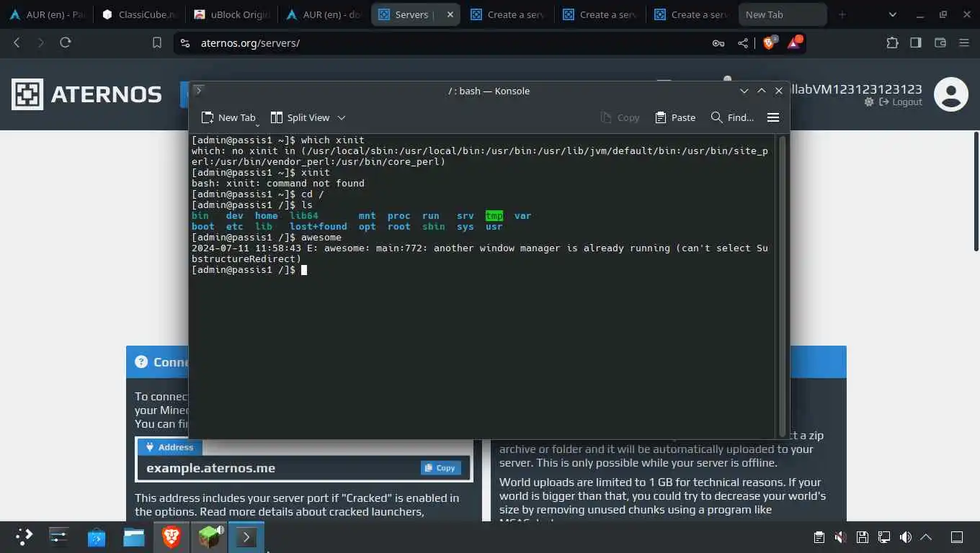Open System Settings from taskbar

pos(59,536)
